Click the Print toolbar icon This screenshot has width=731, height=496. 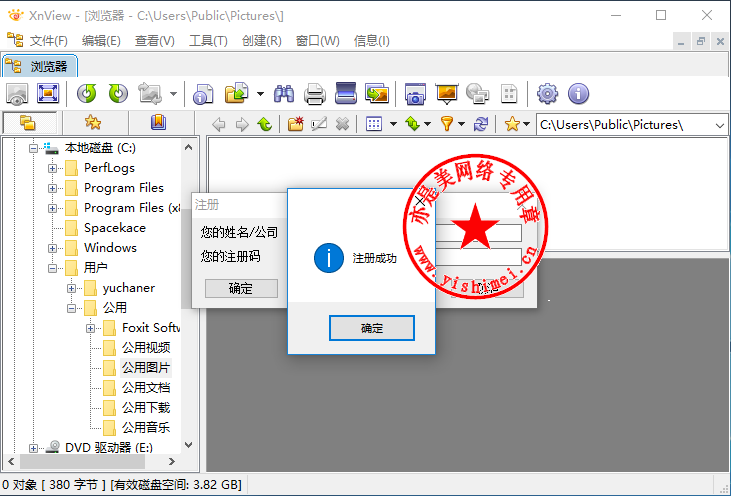(x=315, y=94)
